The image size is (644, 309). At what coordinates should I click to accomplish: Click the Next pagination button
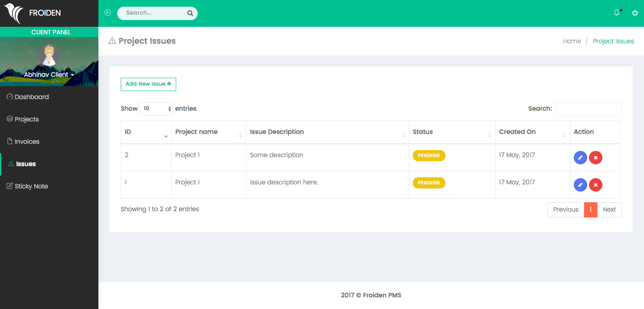click(609, 210)
